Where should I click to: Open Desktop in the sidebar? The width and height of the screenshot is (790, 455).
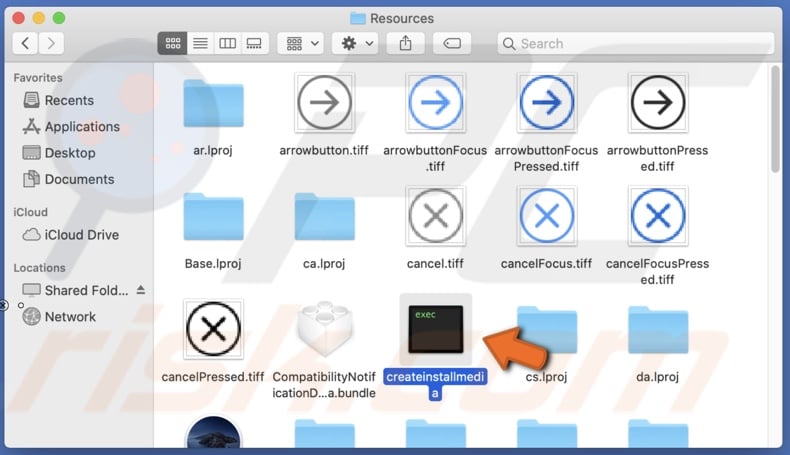point(59,153)
